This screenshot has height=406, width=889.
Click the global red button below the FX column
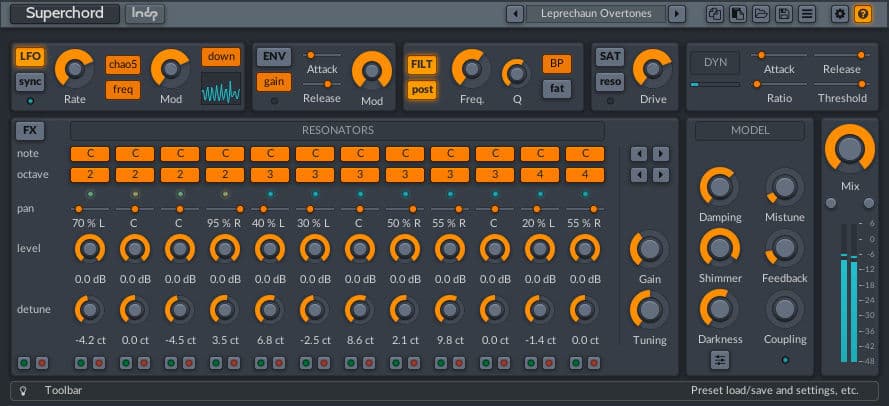coord(42,363)
